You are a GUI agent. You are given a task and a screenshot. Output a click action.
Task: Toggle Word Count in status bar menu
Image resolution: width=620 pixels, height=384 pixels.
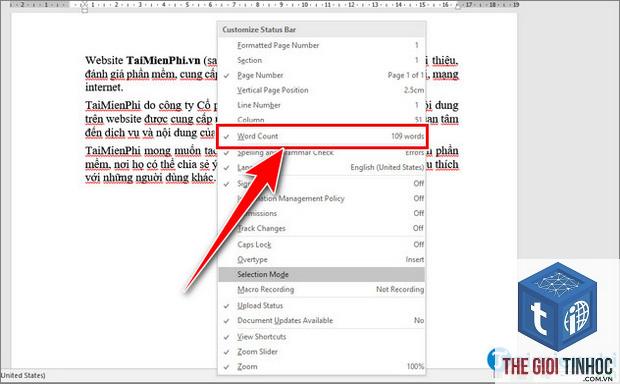tap(322, 136)
